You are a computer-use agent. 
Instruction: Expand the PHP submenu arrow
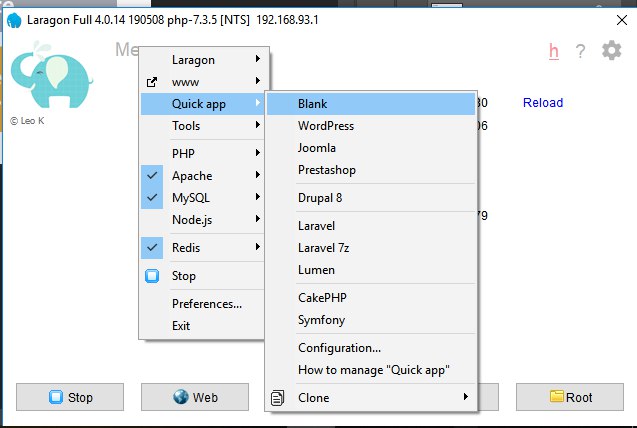click(258, 153)
